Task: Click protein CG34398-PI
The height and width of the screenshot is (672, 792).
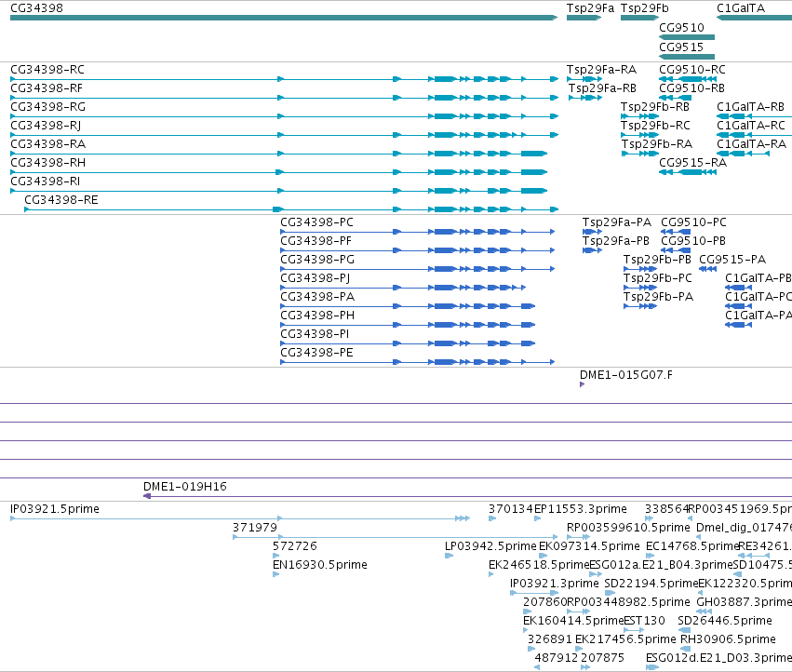Action: (408, 343)
